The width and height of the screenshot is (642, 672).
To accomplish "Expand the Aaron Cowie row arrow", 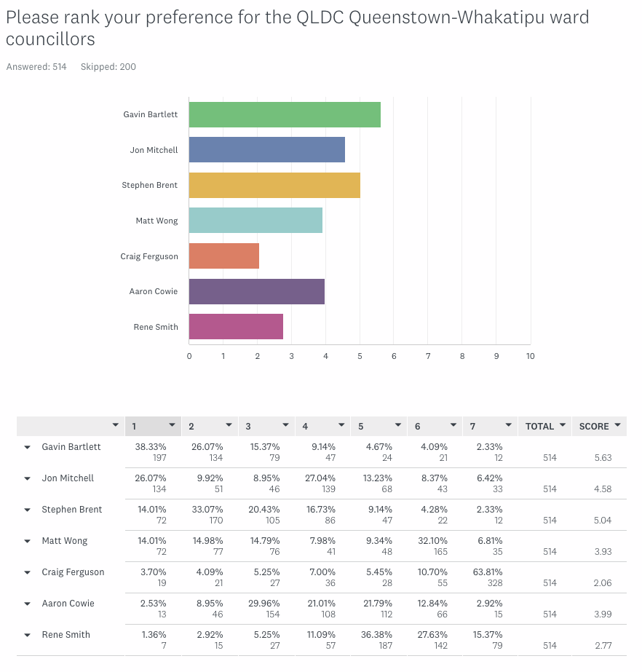I will 28,604.
